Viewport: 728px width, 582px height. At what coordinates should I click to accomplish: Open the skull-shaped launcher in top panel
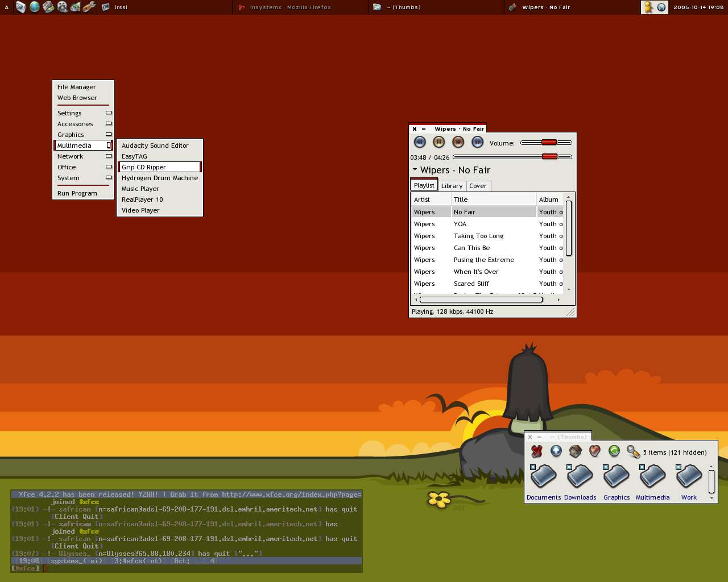(62, 7)
